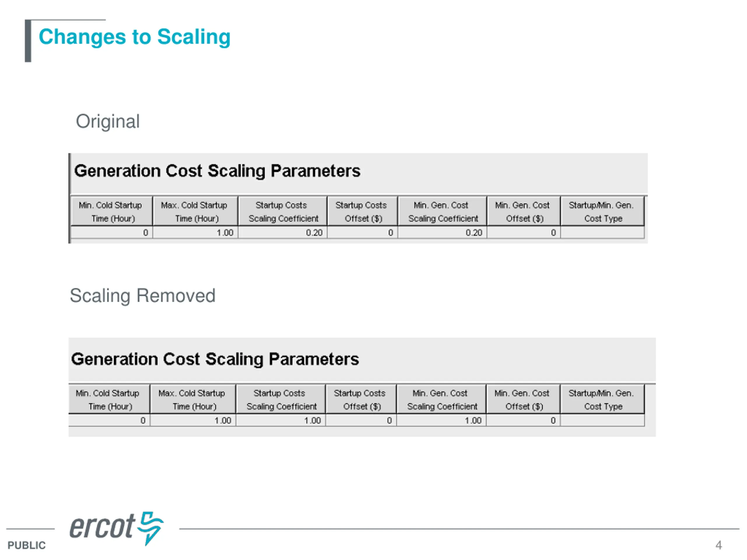This screenshot has width=747, height=560.
Task: Click the 'Original' section label
Action: click(x=107, y=122)
